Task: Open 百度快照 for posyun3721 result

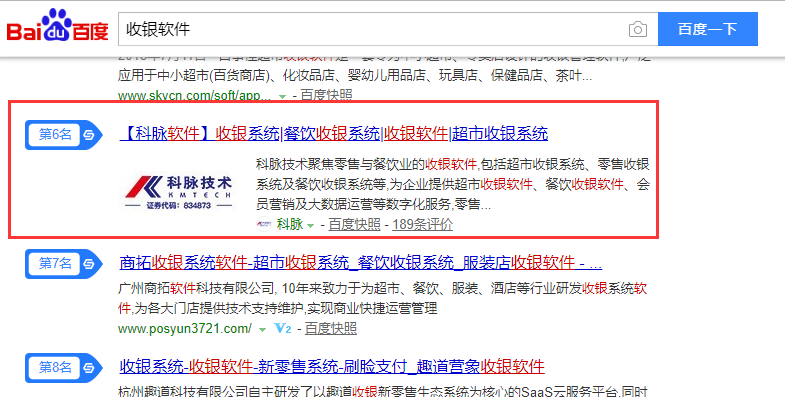Action: point(331,328)
